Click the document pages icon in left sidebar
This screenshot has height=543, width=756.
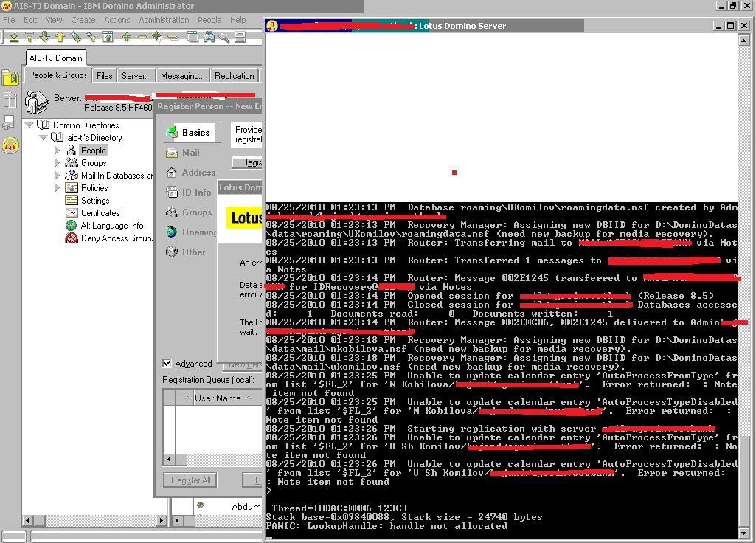tap(10, 100)
